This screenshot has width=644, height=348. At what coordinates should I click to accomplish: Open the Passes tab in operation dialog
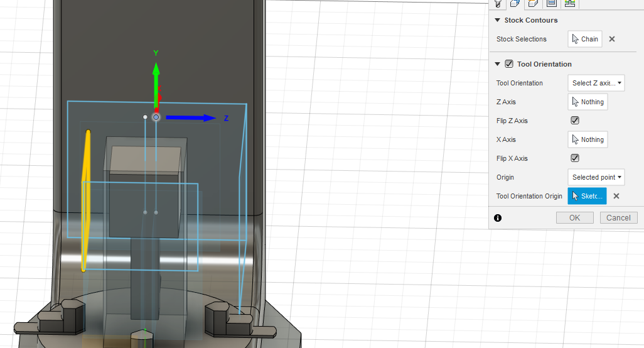[x=551, y=4]
